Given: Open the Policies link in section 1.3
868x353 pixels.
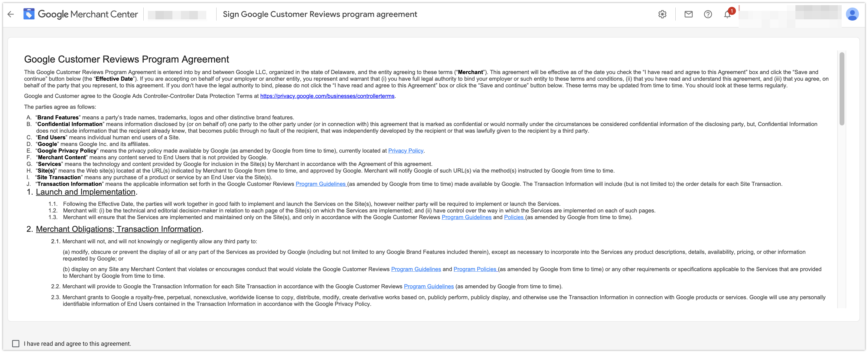Looking at the screenshot, I should 514,217.
